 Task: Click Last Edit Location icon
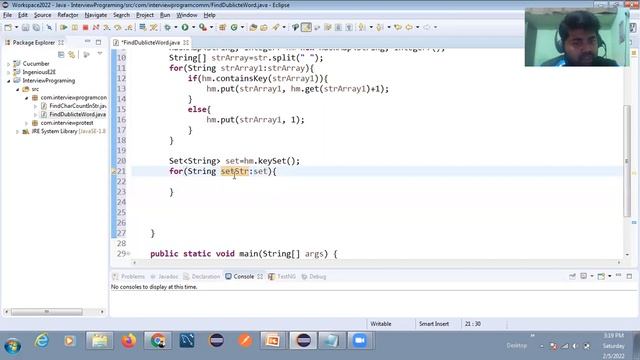click(x=398, y=27)
